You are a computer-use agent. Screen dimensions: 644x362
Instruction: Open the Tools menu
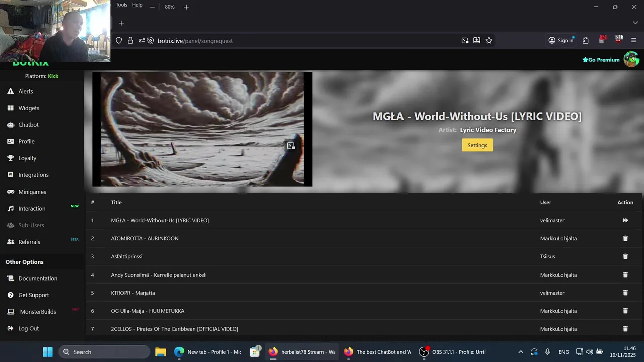coord(121,5)
